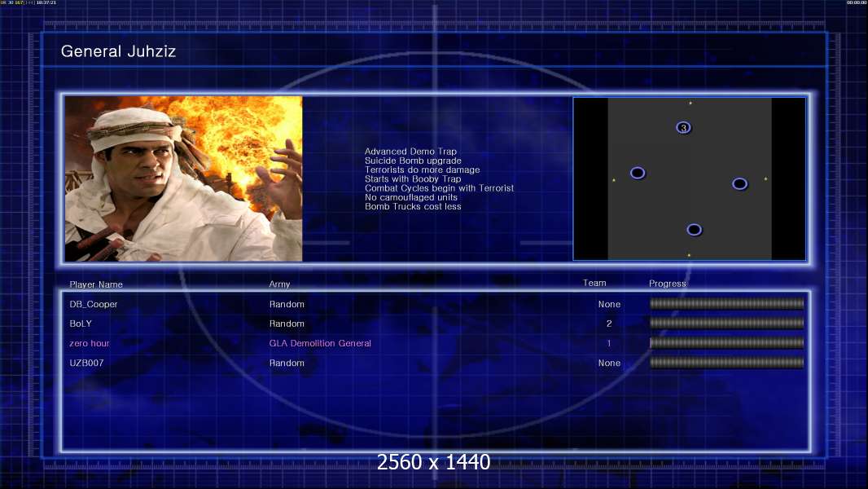Select player UZB007 in the list

[x=86, y=363]
